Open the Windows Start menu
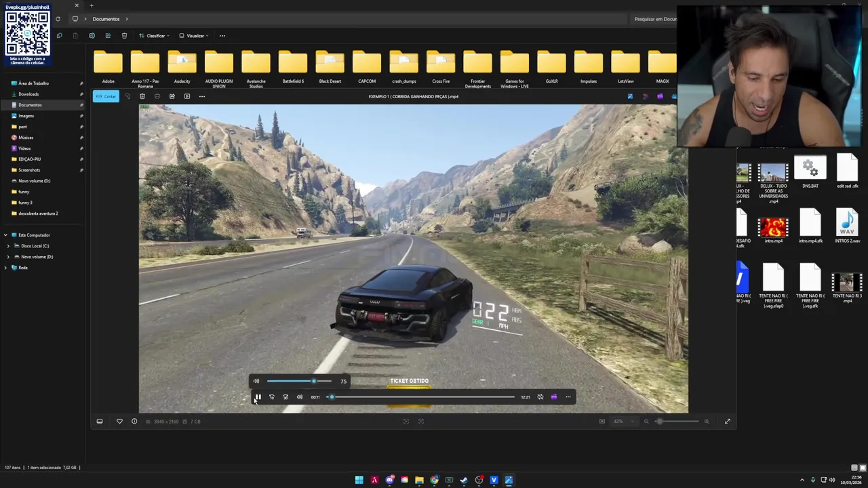The image size is (868, 488). point(359,480)
